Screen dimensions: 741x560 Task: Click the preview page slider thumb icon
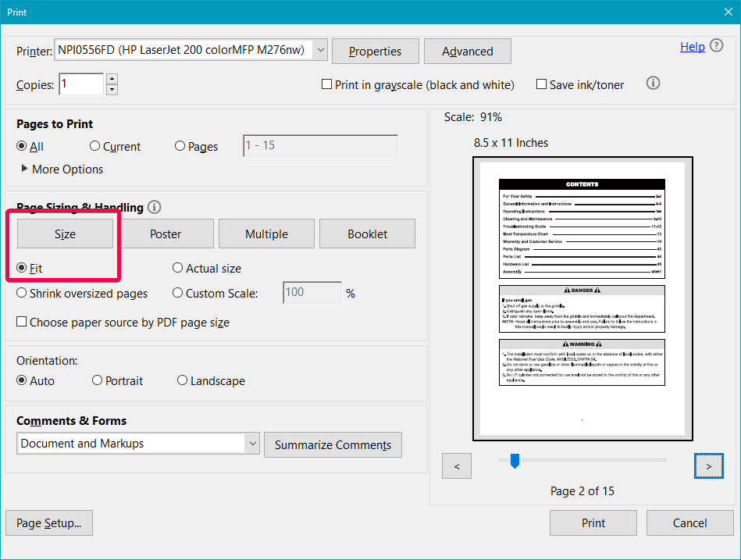click(515, 461)
